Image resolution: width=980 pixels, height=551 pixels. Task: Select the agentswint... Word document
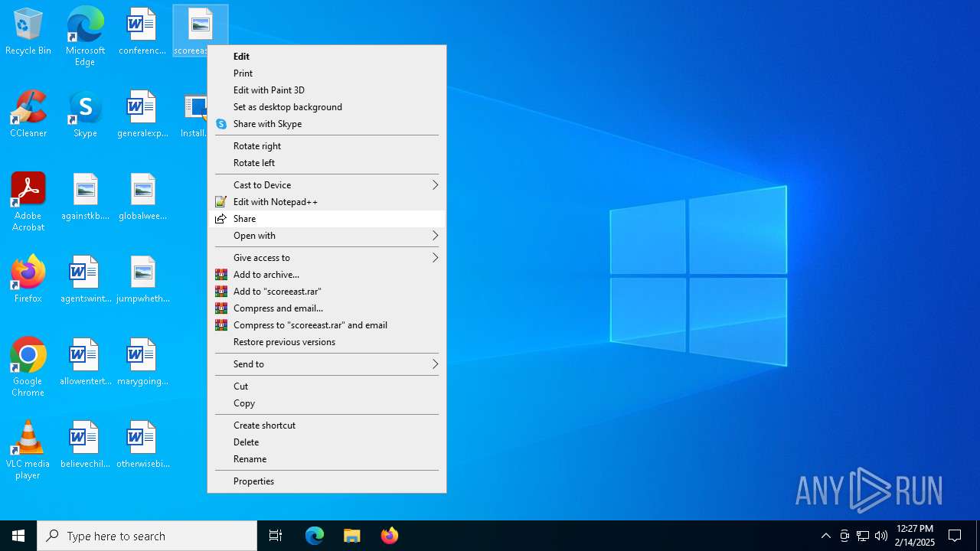(85, 280)
